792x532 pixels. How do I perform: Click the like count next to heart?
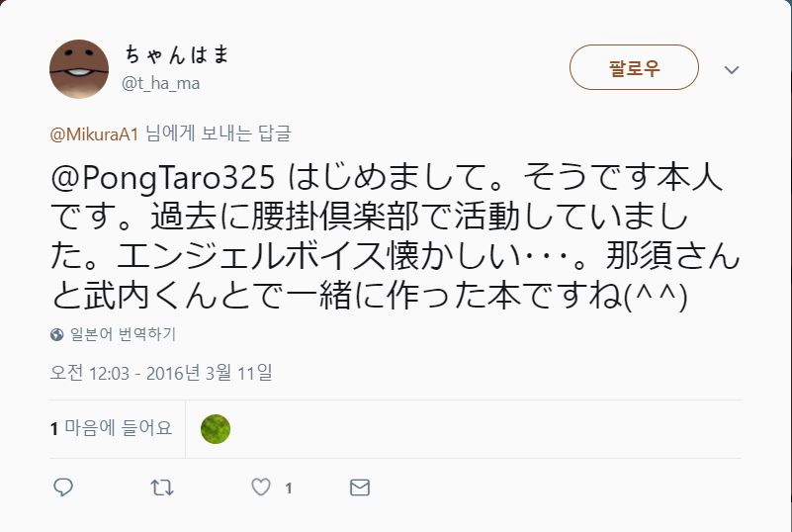pos(289,488)
